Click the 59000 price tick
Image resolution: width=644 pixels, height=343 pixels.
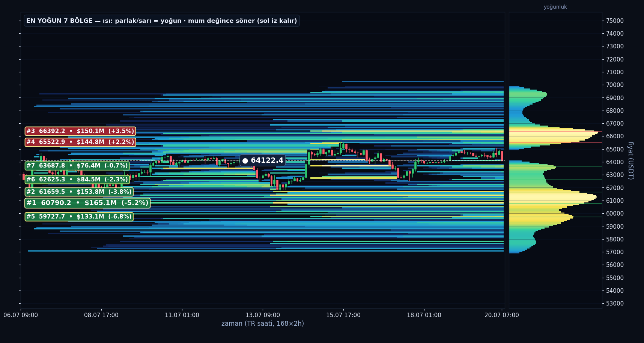point(615,226)
